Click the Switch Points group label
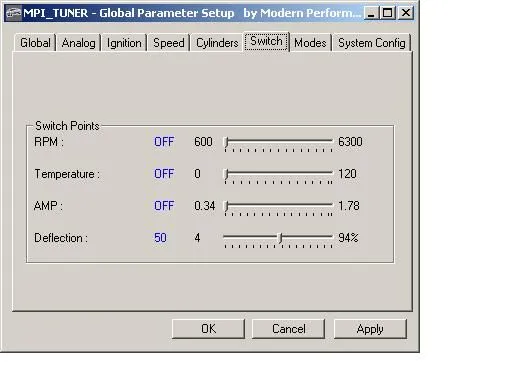The height and width of the screenshot is (384, 512). tap(67, 126)
